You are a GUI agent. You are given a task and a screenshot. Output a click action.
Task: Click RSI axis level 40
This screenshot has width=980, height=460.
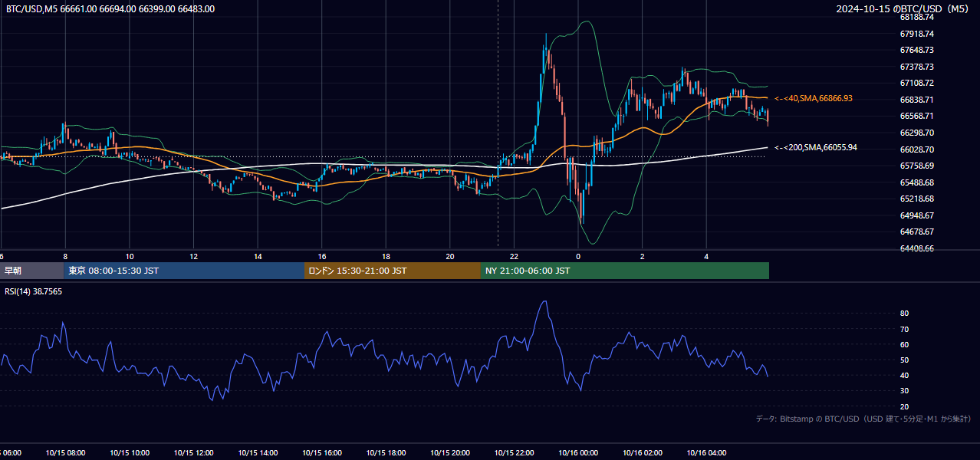point(904,375)
